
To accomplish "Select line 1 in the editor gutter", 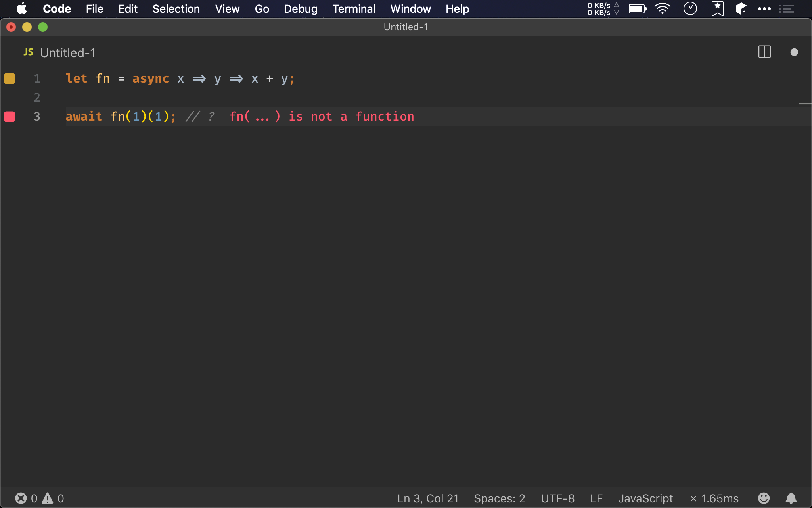I will coord(36,78).
